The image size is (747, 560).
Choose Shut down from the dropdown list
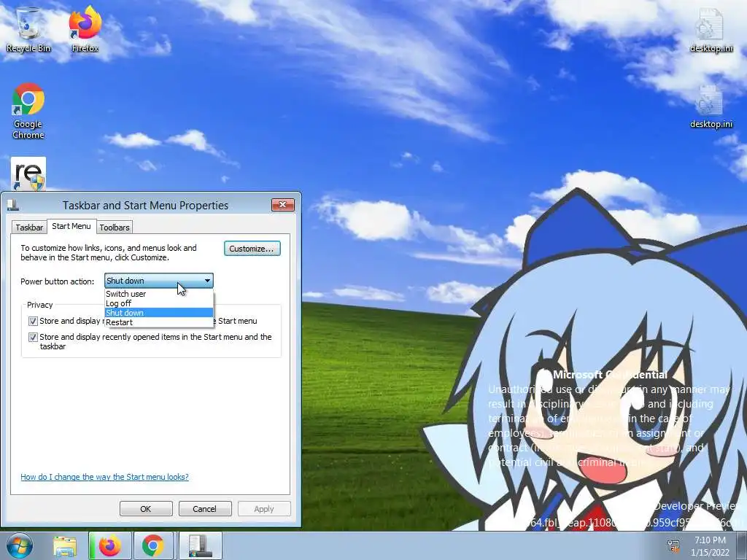click(x=158, y=313)
